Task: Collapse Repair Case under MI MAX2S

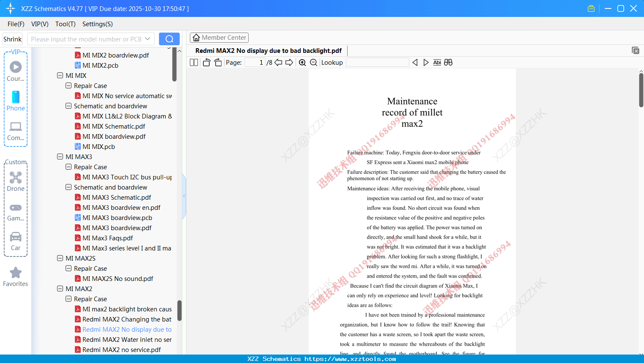Action: tap(69, 269)
